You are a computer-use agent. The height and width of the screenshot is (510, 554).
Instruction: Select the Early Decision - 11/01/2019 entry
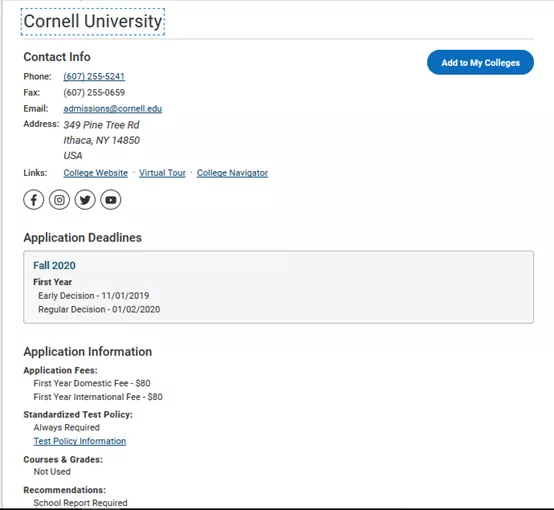click(x=94, y=295)
